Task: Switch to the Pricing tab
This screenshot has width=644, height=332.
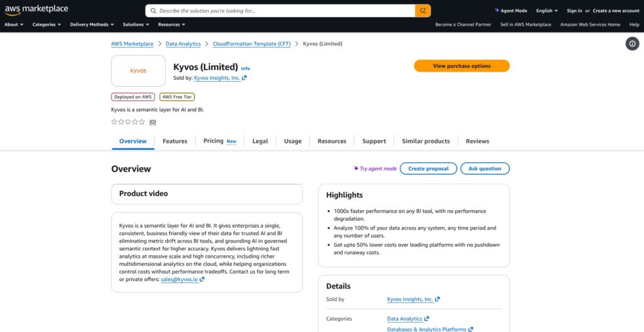Action: (x=219, y=141)
